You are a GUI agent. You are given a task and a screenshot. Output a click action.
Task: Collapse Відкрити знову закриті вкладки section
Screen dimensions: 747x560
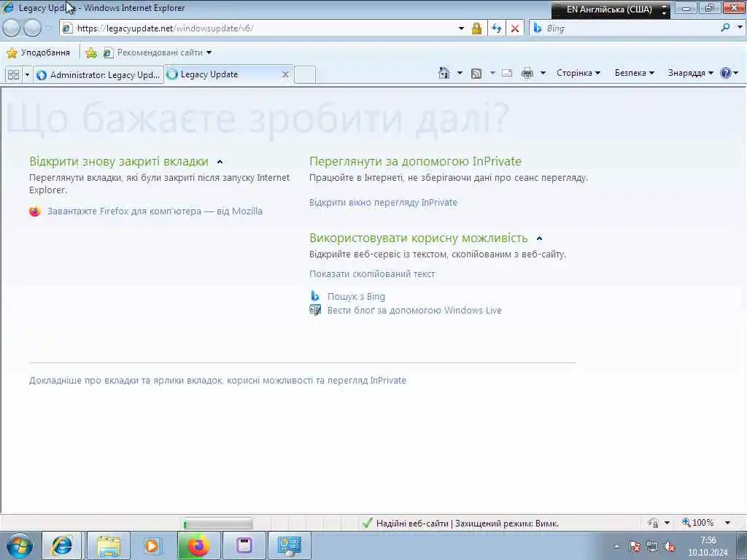tap(220, 162)
